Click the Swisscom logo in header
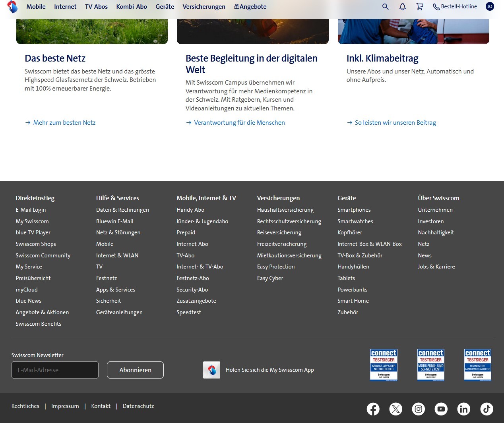 pos(12,7)
